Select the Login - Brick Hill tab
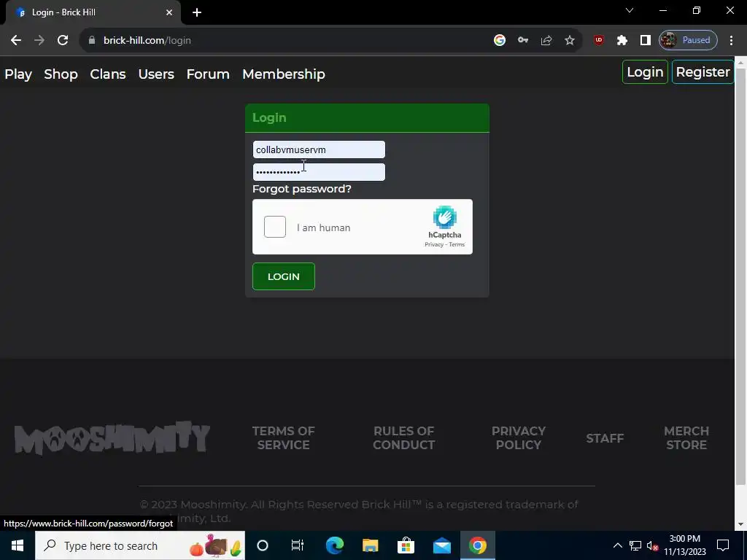Screen dimensions: 747x560 tap(93, 12)
